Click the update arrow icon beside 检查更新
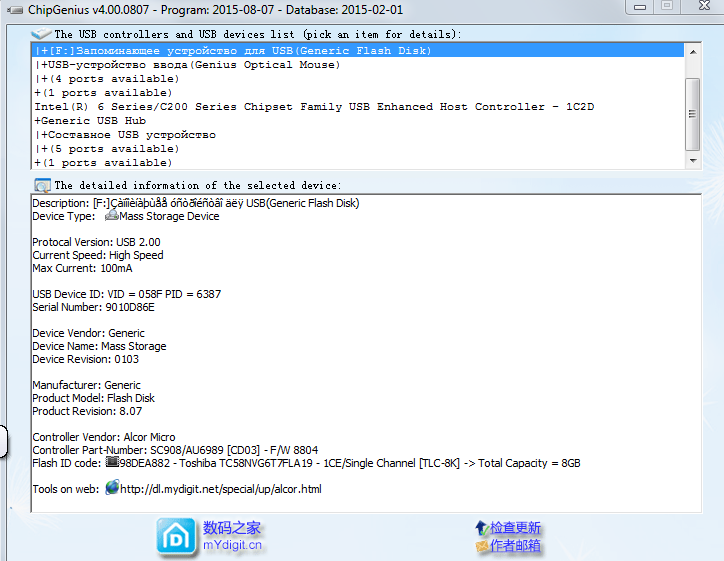The width and height of the screenshot is (724, 561). coord(481,527)
